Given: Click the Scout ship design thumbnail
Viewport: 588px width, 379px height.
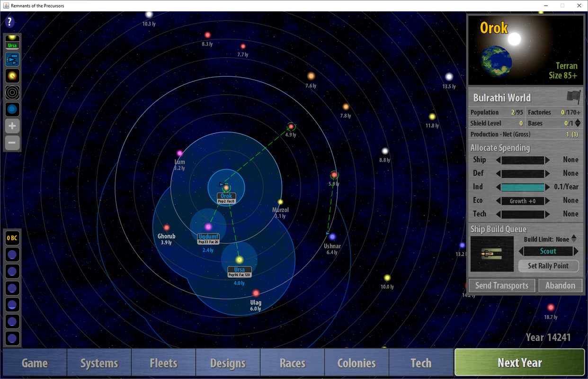Looking at the screenshot, I should pos(492,254).
